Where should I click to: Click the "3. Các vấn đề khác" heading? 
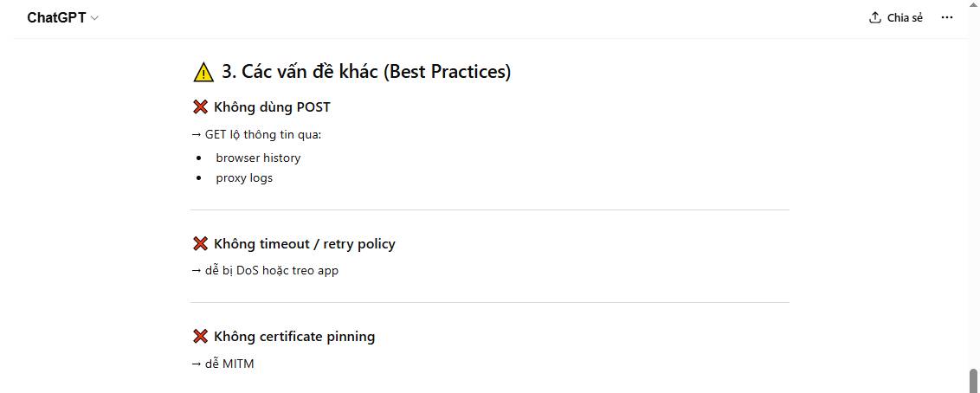coord(366,72)
